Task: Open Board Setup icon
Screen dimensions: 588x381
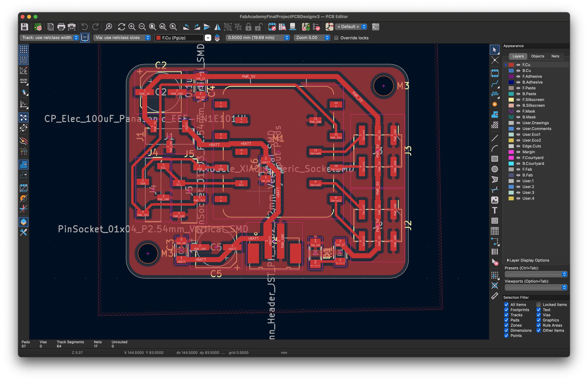Action: [38, 27]
